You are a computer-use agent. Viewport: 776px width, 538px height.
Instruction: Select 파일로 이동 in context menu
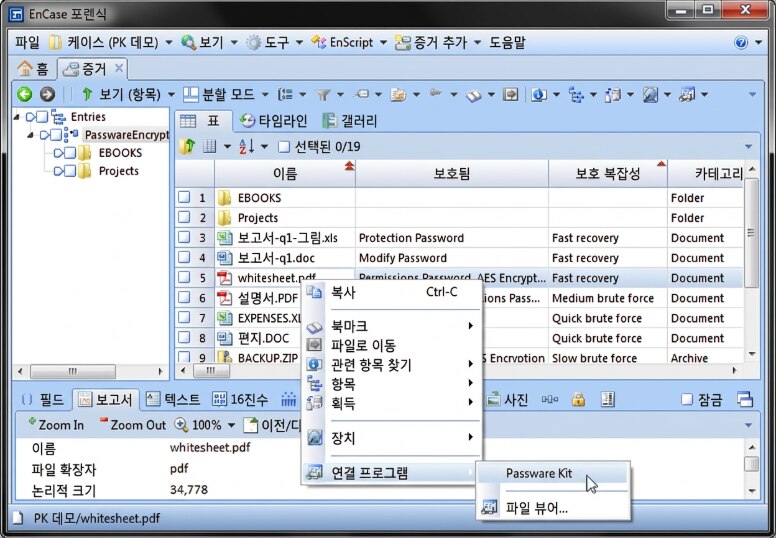click(x=391, y=345)
